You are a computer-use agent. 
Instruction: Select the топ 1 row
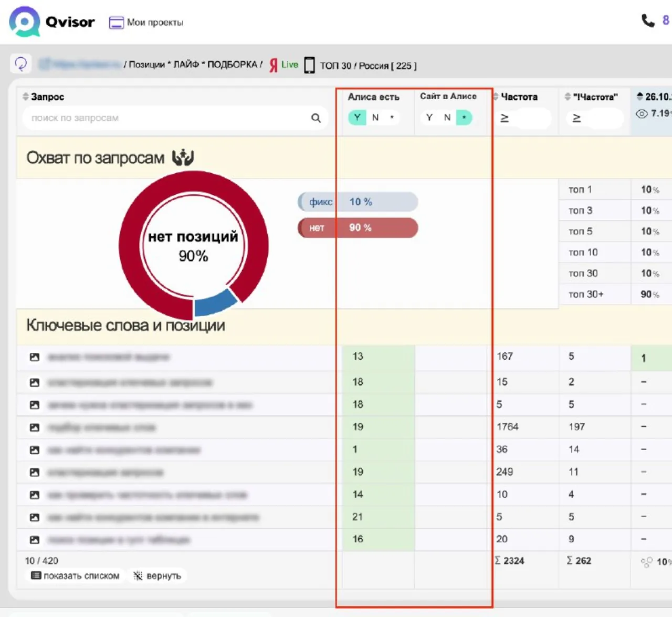click(615, 190)
